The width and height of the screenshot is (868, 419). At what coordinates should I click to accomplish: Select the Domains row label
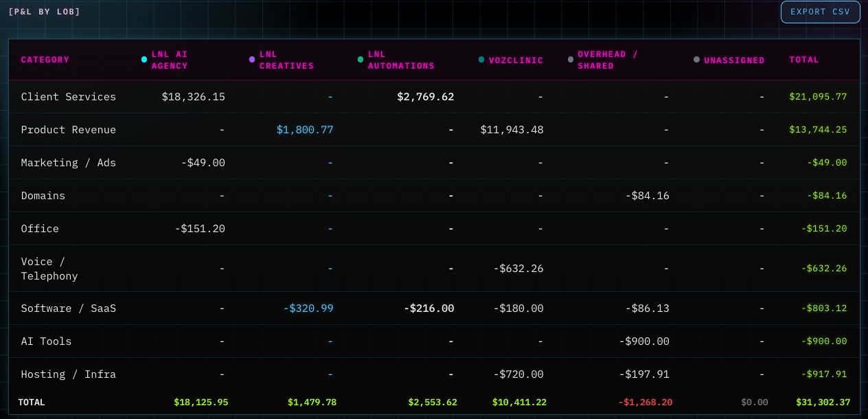click(43, 196)
